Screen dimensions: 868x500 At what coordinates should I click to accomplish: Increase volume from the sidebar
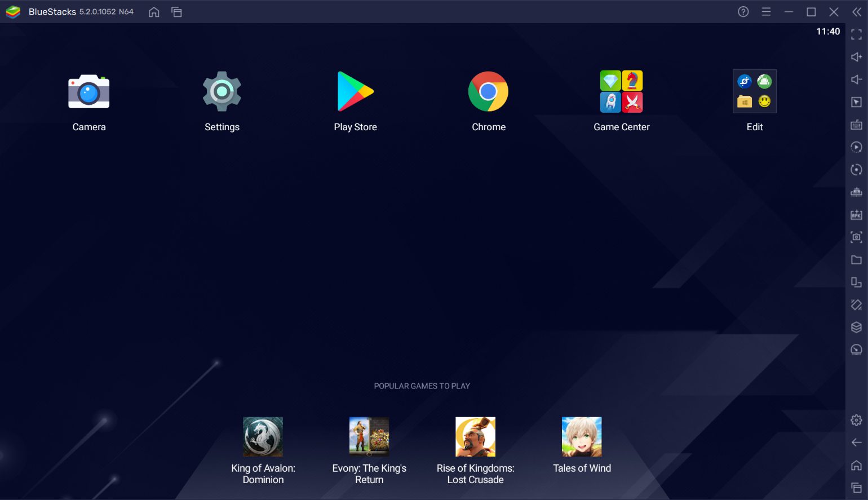pyautogui.click(x=856, y=57)
